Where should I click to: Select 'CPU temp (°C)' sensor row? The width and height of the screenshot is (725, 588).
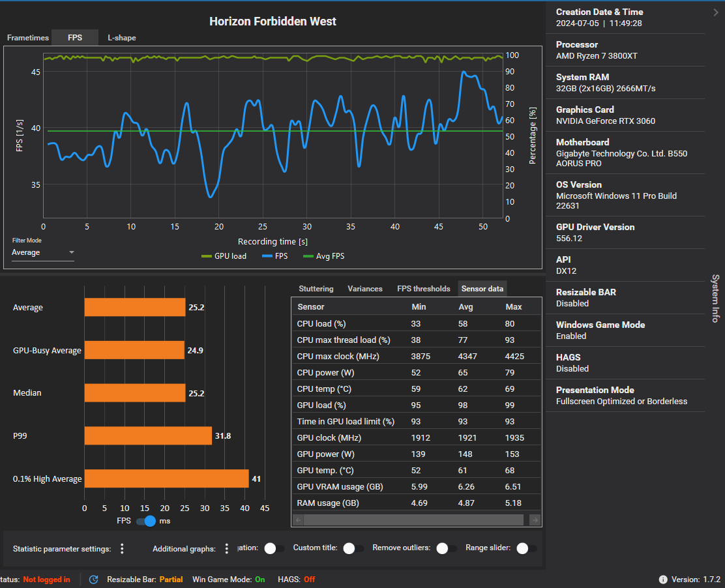tap(416, 389)
